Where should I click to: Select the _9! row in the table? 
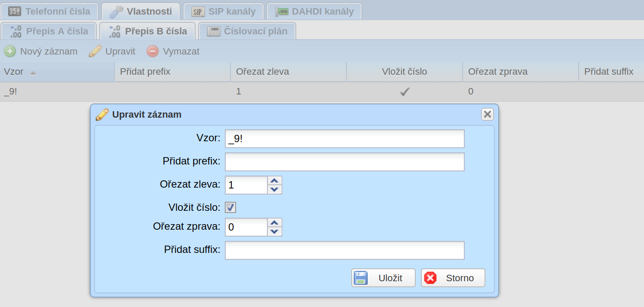[322, 91]
